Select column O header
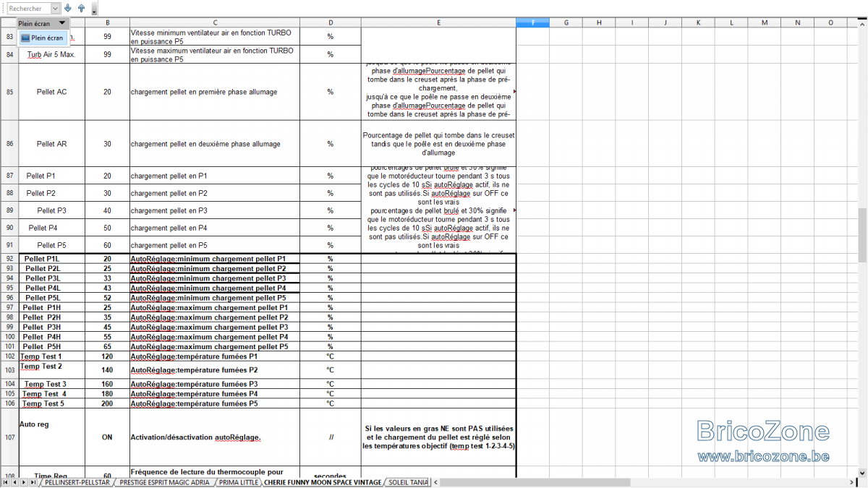Screen dimensions: 868x488 [830, 23]
